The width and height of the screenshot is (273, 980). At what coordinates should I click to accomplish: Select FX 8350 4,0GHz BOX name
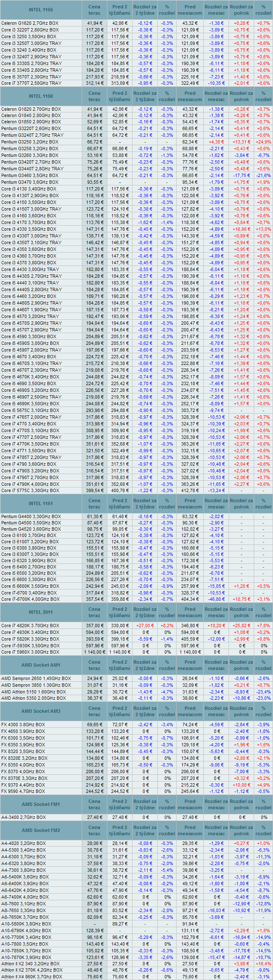pos(23,765)
